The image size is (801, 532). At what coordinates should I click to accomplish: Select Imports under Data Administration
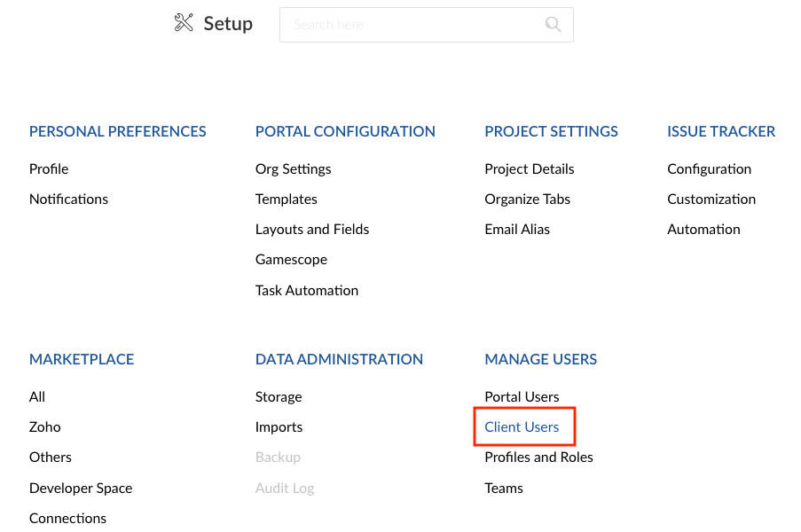279,426
